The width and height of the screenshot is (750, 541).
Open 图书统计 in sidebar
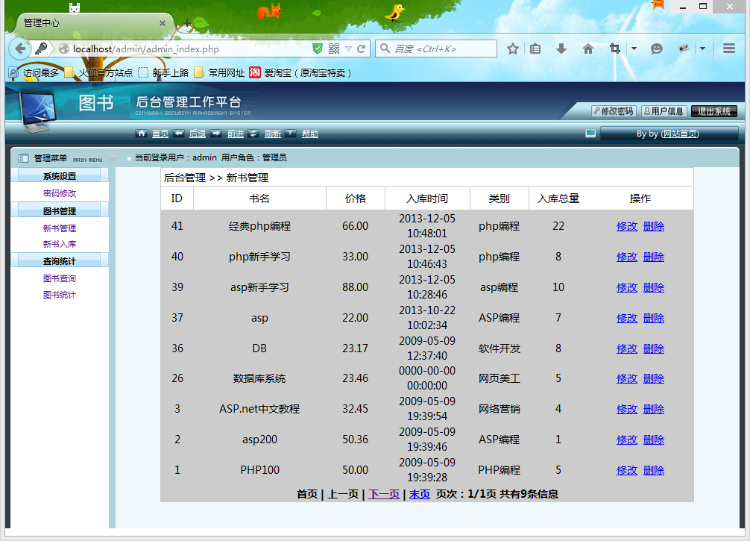click(x=59, y=295)
